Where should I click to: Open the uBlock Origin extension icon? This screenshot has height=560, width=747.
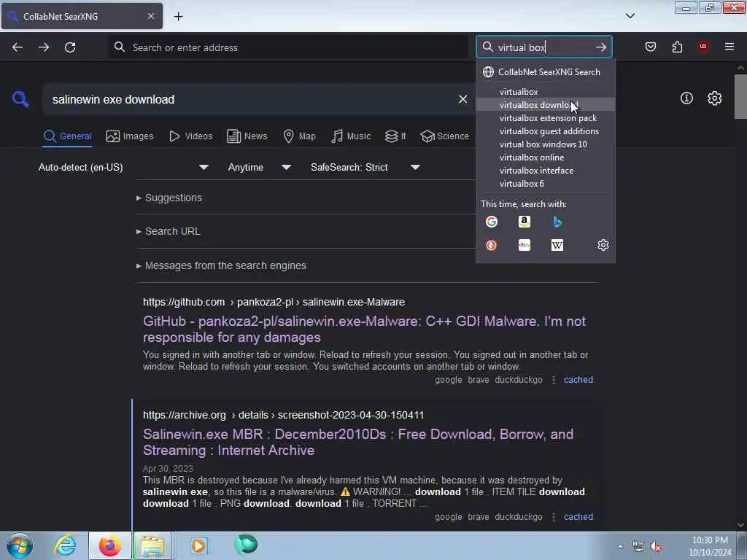click(x=703, y=47)
